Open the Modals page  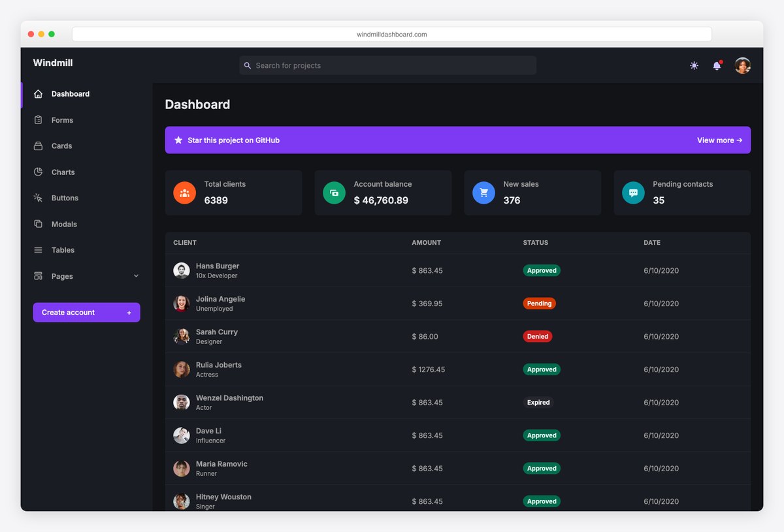click(64, 224)
